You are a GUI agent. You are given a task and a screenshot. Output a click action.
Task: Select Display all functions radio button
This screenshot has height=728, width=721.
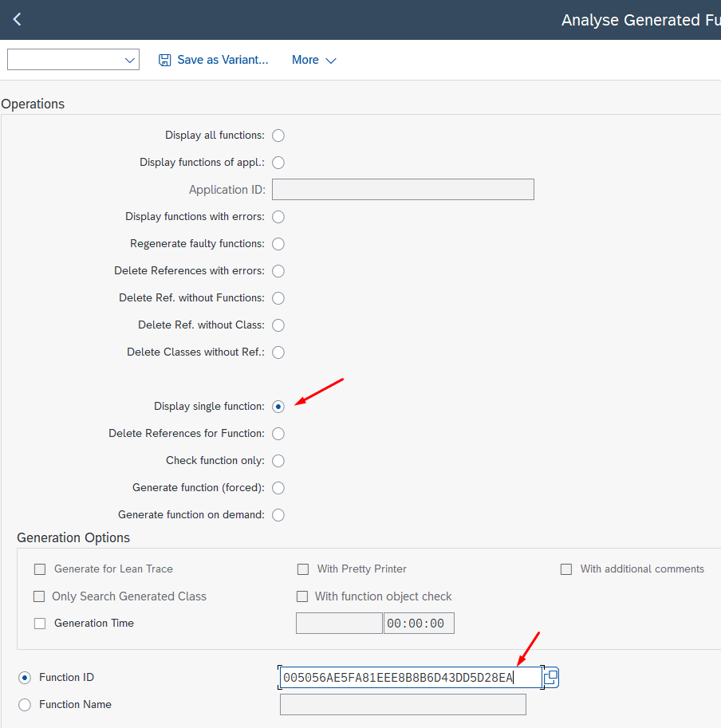pyautogui.click(x=278, y=136)
